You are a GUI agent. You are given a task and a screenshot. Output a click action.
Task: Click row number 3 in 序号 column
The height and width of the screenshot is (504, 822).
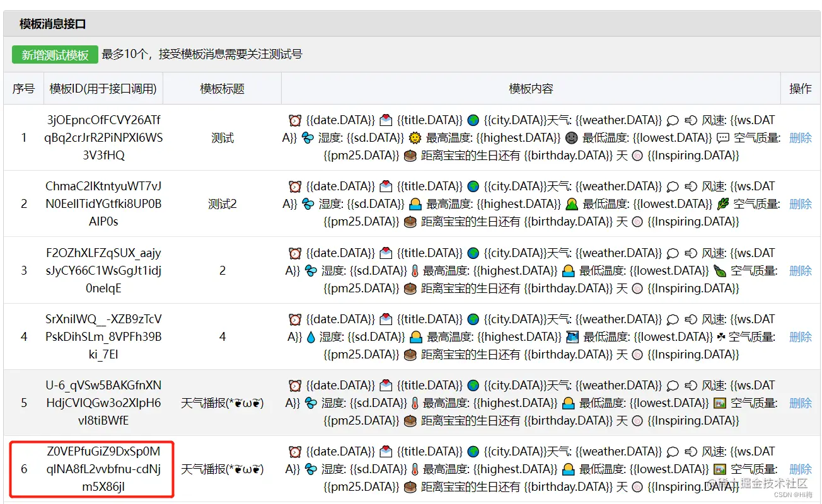pyautogui.click(x=24, y=270)
